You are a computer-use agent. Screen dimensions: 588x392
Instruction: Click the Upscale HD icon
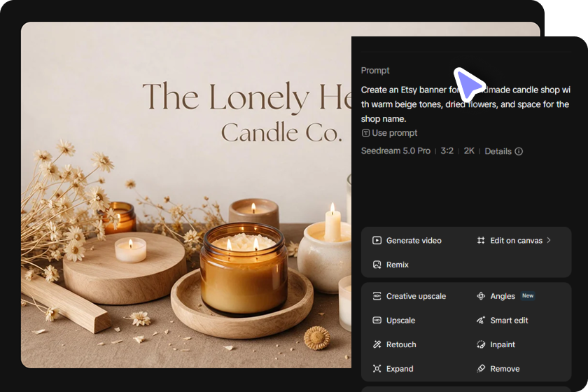coord(377,321)
